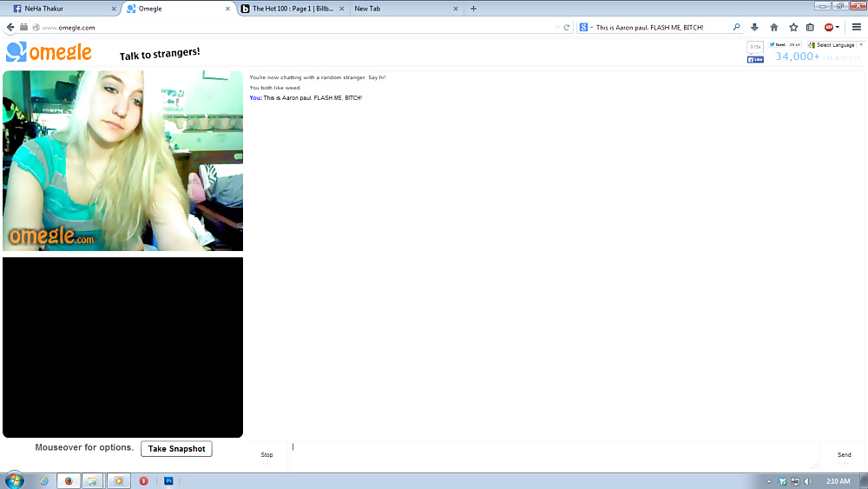Image resolution: width=868 pixels, height=489 pixels.
Task: Click Take Snapshot button
Action: 176,448
